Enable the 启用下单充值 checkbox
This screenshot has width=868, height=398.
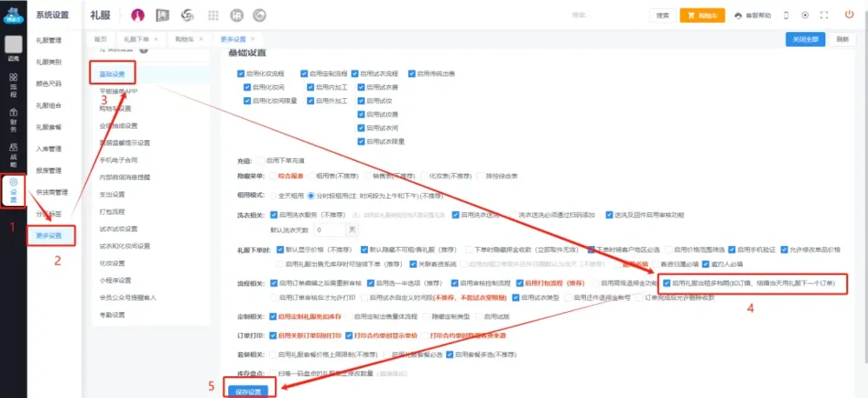260,161
